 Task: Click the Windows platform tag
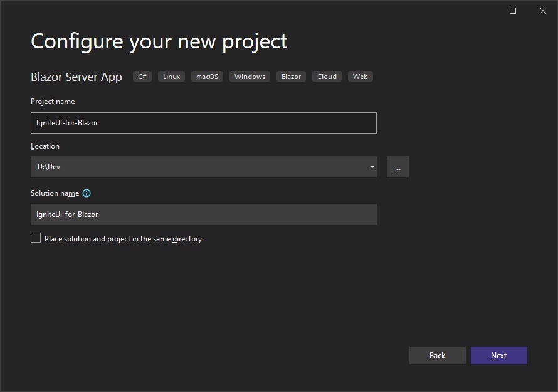point(250,77)
